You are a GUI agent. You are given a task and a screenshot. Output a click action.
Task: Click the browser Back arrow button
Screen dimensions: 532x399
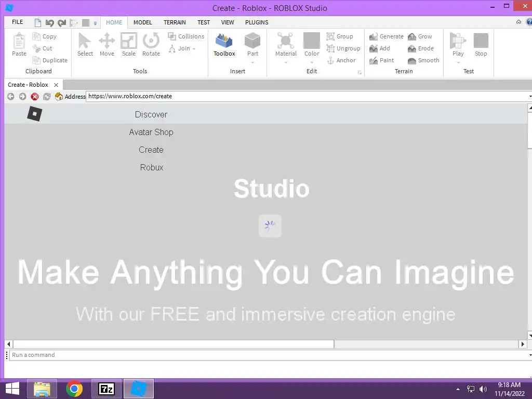click(11, 97)
